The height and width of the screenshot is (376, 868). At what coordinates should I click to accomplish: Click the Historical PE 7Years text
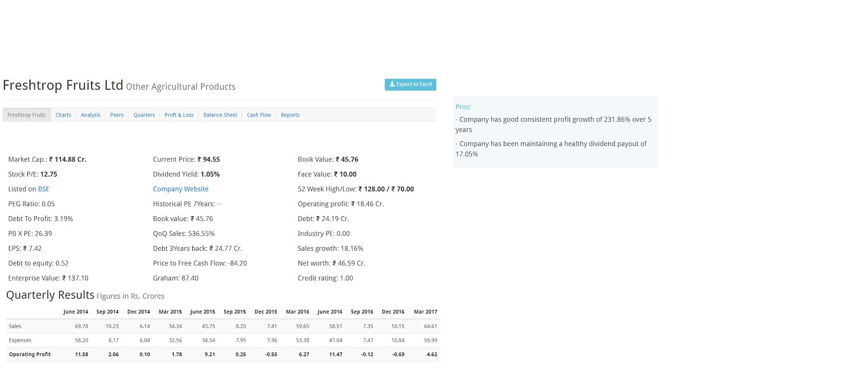coord(187,204)
